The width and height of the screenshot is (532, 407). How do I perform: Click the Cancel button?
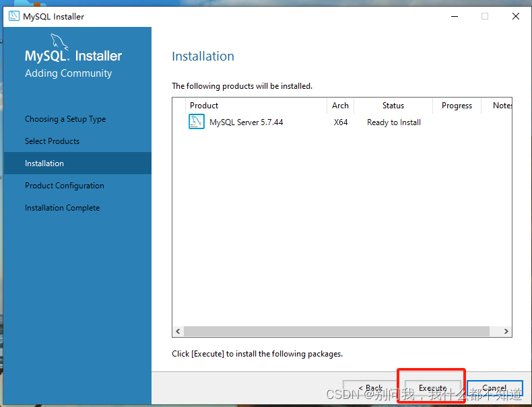point(495,387)
